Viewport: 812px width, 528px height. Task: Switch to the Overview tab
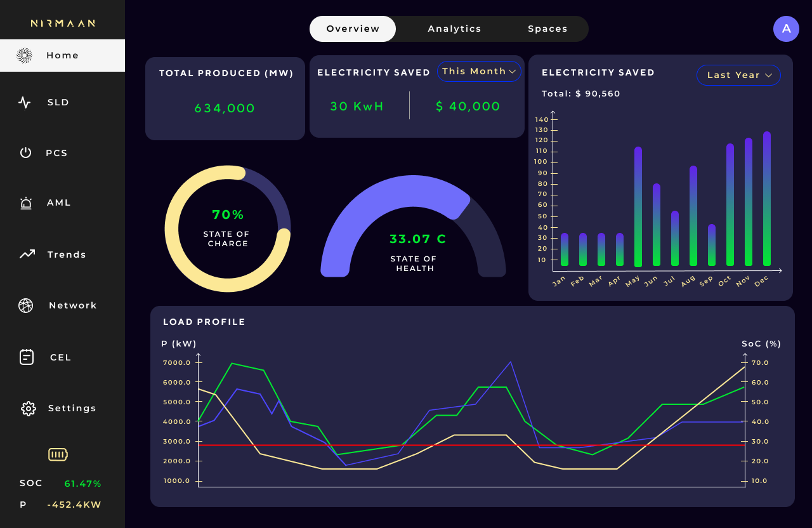(353, 29)
